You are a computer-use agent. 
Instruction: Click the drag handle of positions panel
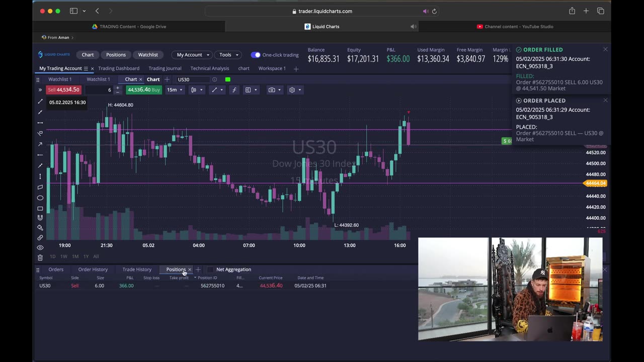click(x=38, y=269)
